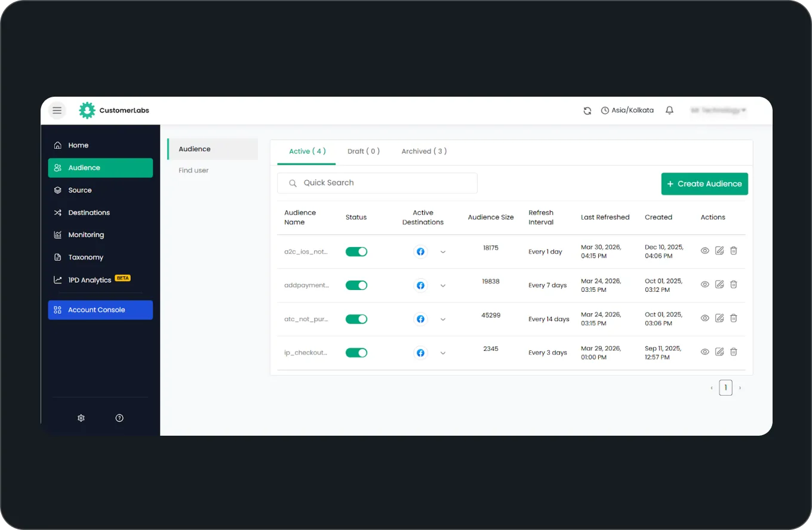Edit the a2c_ios_not audience
The width and height of the screenshot is (812, 530).
[719, 251]
